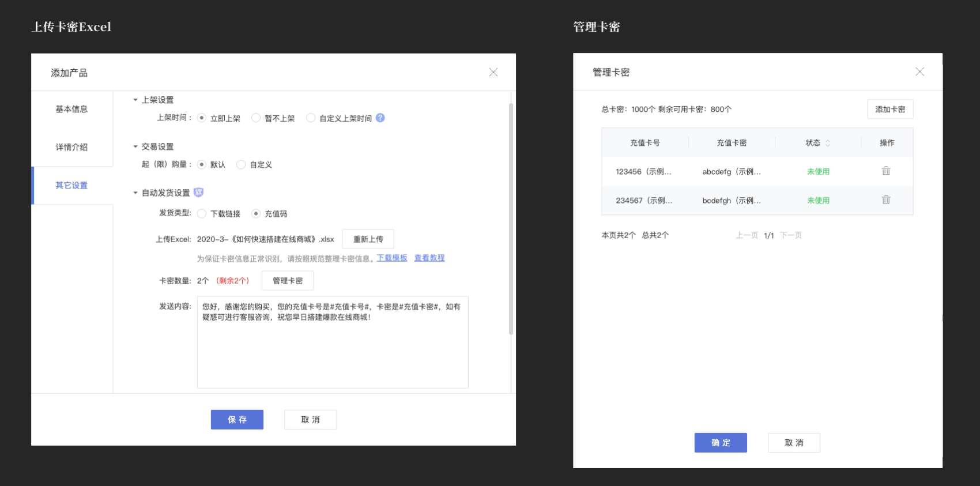Click the 本页共2个 总共2个 text
This screenshot has height=486, width=980.
pos(635,235)
